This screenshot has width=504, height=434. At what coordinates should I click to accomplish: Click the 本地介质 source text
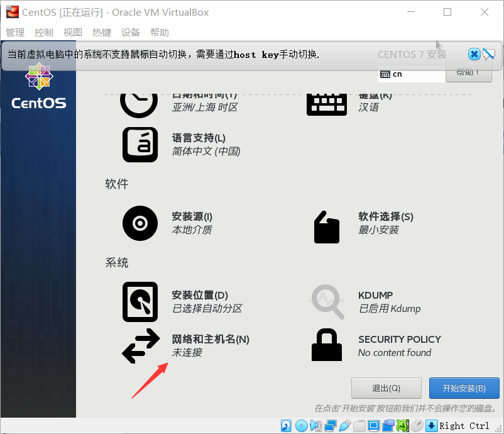tap(192, 230)
